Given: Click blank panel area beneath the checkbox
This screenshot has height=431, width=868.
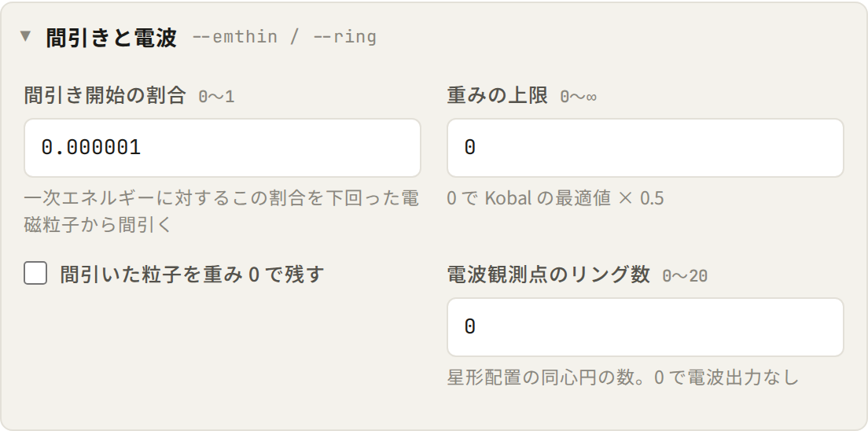Looking at the screenshot, I should click(x=222, y=349).
